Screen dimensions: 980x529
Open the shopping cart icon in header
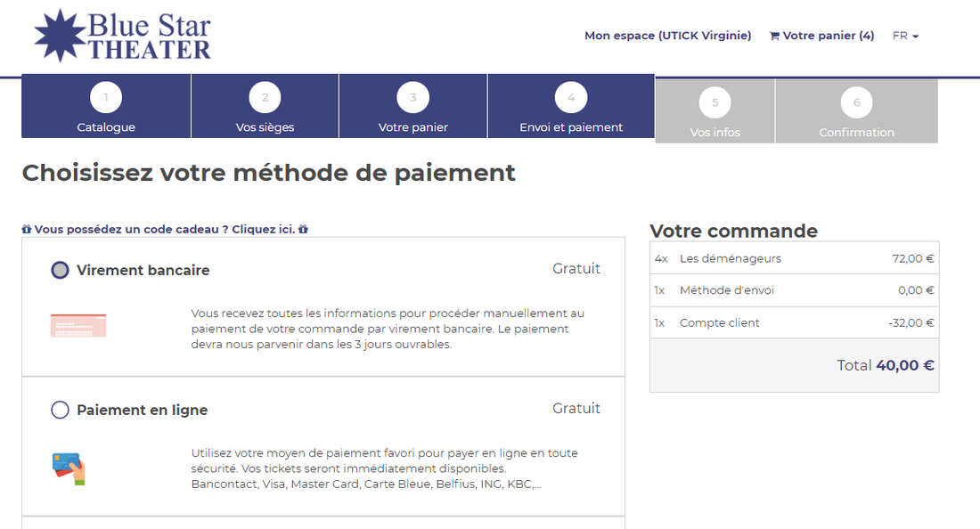click(774, 37)
